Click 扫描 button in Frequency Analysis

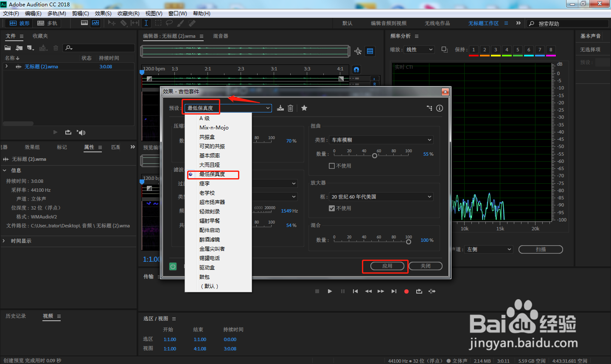[541, 249]
